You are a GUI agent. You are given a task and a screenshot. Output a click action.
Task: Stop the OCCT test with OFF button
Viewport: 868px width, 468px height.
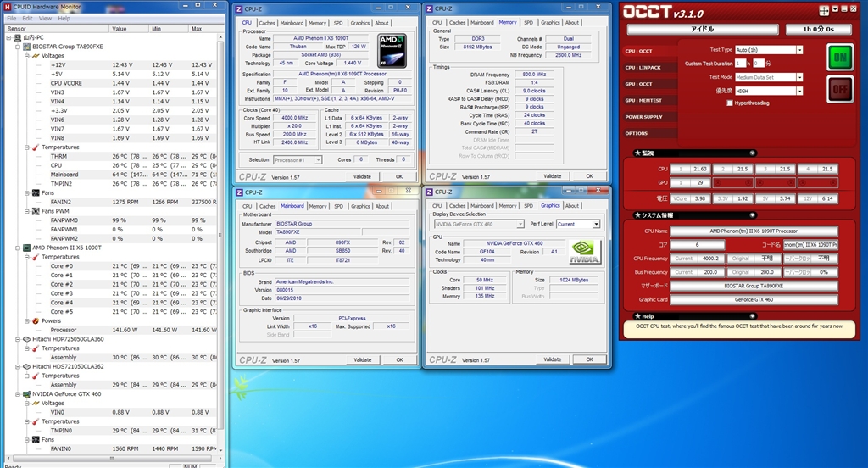840,90
